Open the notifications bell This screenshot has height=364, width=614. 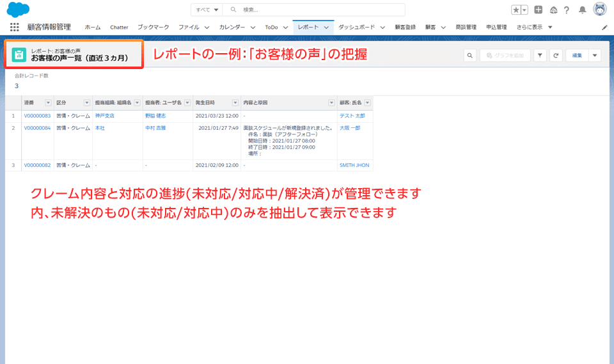[582, 10]
